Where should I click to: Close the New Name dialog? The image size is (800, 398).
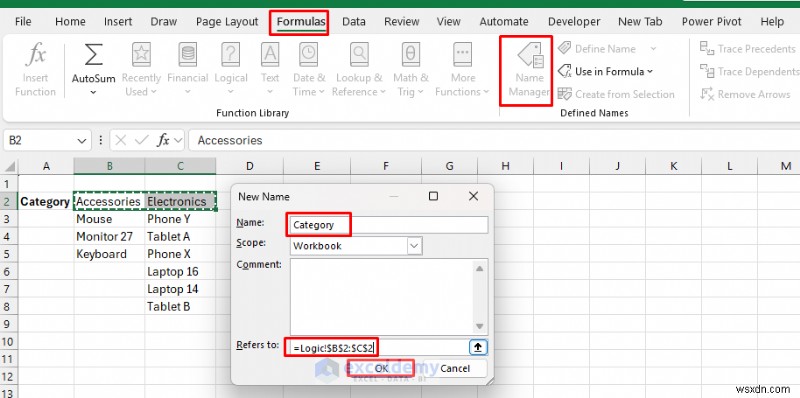click(x=473, y=196)
